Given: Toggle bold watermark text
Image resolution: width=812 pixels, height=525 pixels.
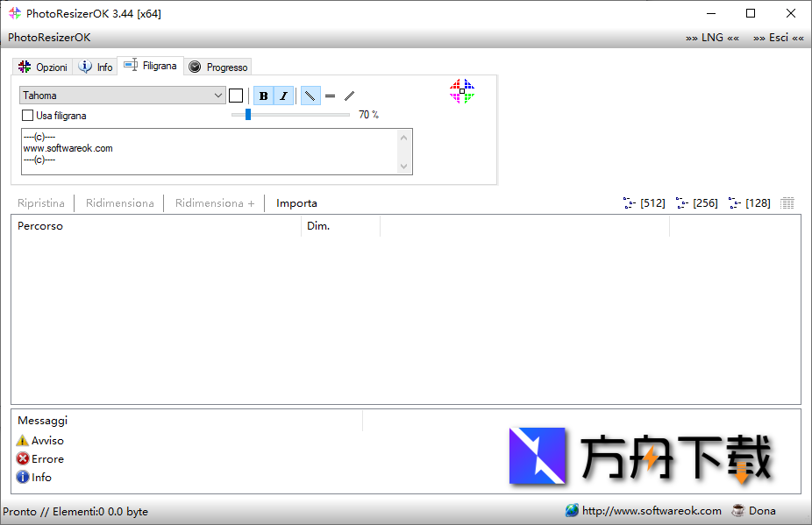Looking at the screenshot, I should point(263,96).
